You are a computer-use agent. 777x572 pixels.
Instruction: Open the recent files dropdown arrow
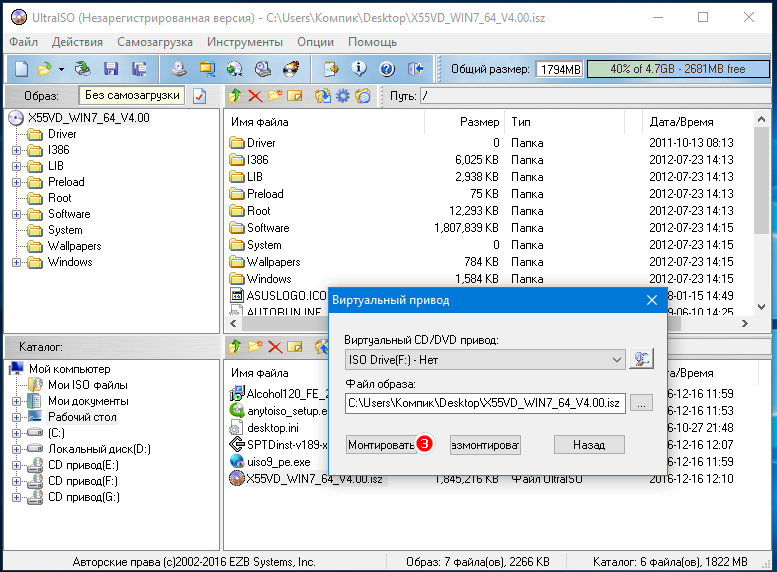point(61,69)
